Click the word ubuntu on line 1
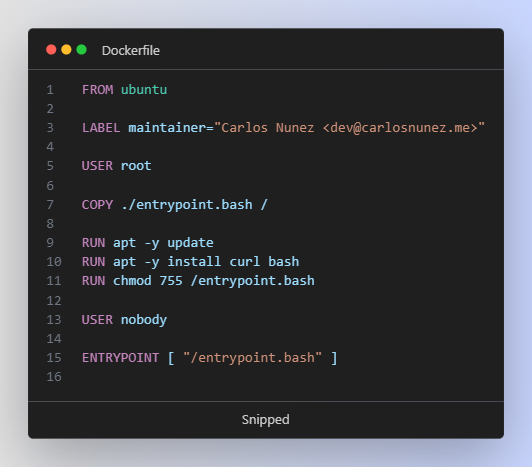This screenshot has width=532, height=467. tap(144, 90)
